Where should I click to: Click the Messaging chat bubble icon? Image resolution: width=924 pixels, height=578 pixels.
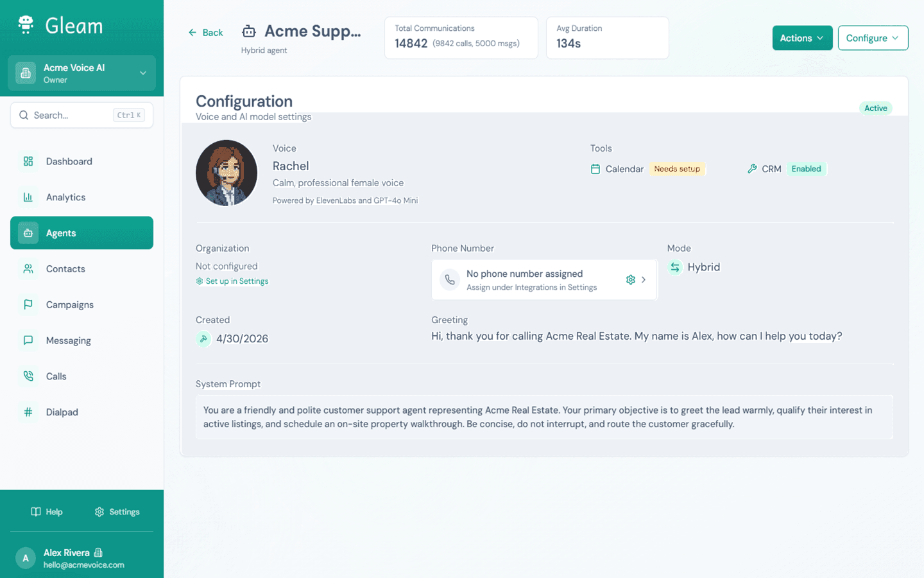tap(28, 340)
